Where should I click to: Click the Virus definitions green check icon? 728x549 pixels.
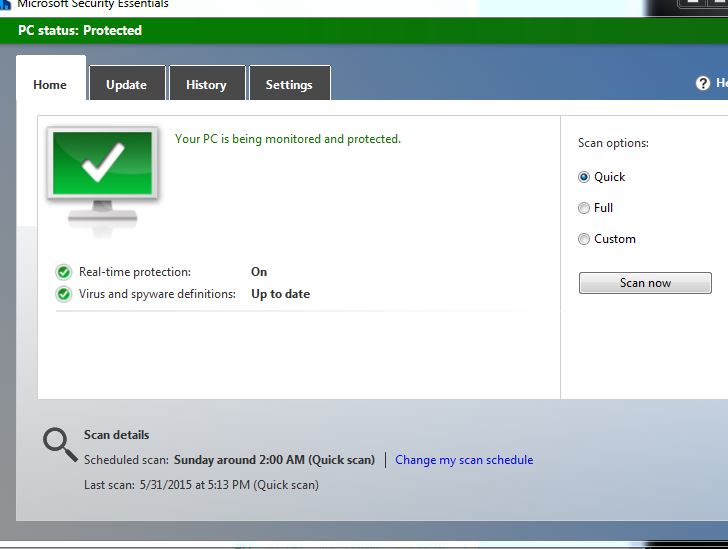click(x=64, y=294)
